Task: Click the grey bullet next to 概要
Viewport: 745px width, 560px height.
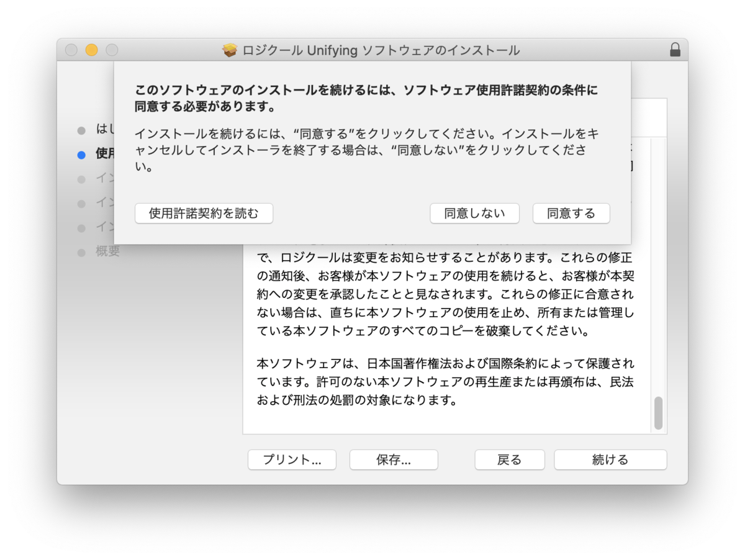Action: point(81,253)
